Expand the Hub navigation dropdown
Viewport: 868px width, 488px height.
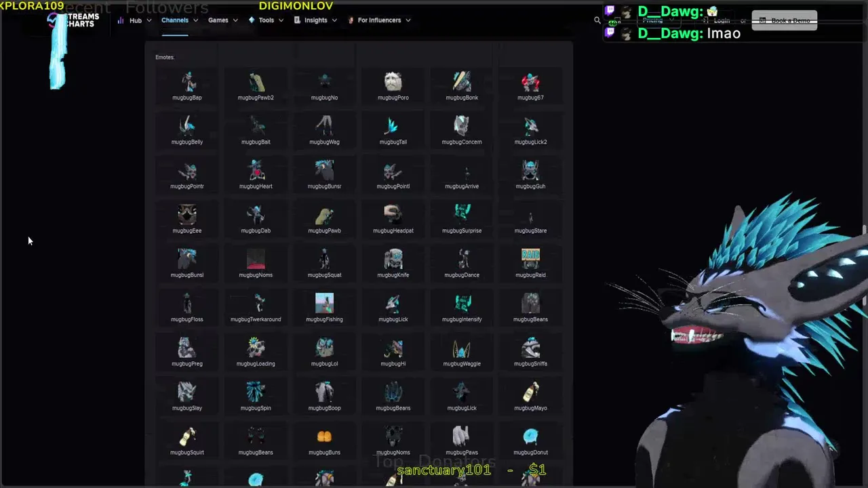(135, 20)
